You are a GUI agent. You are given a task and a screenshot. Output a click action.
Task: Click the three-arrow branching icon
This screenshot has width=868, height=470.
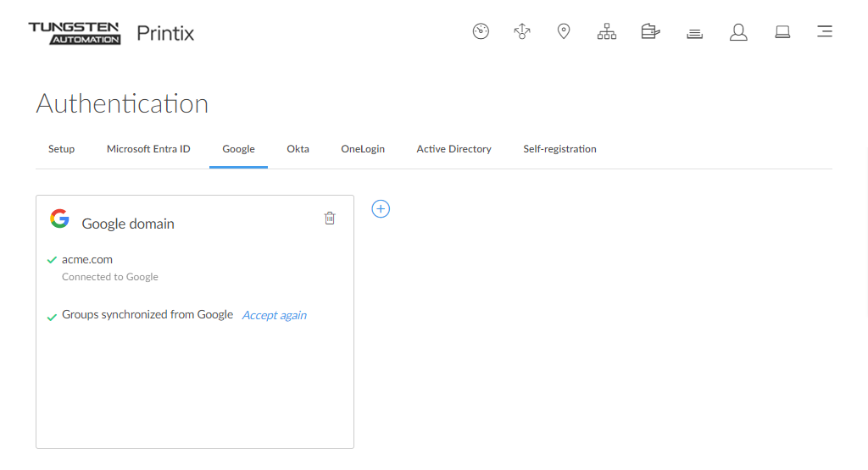pos(522,32)
